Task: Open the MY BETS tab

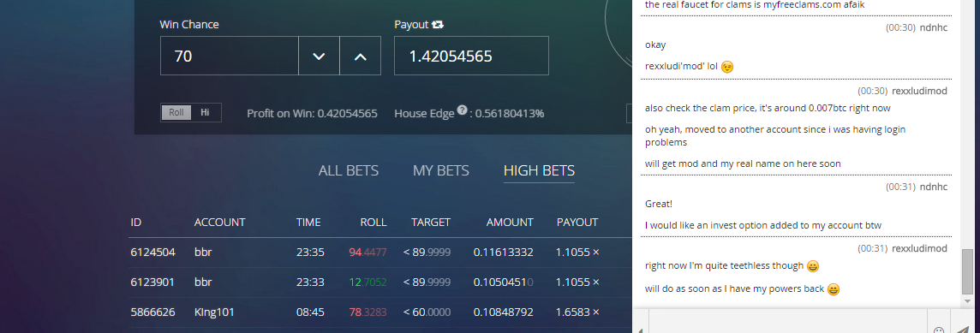Action: (440, 170)
